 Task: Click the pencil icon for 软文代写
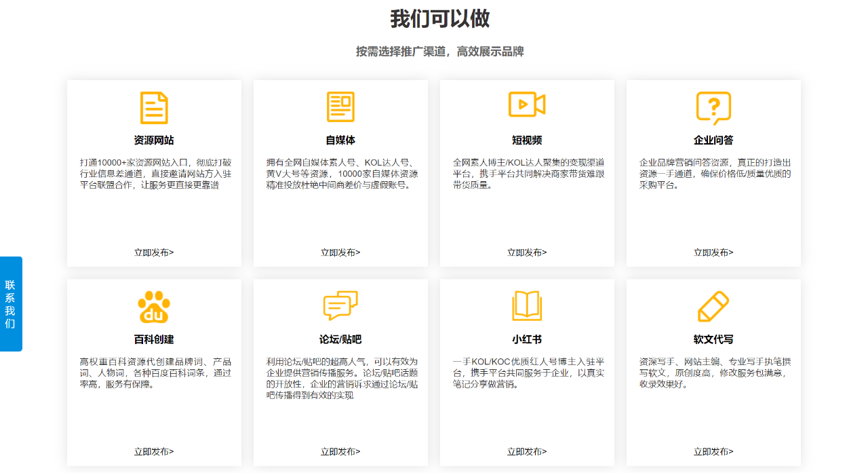click(x=713, y=307)
